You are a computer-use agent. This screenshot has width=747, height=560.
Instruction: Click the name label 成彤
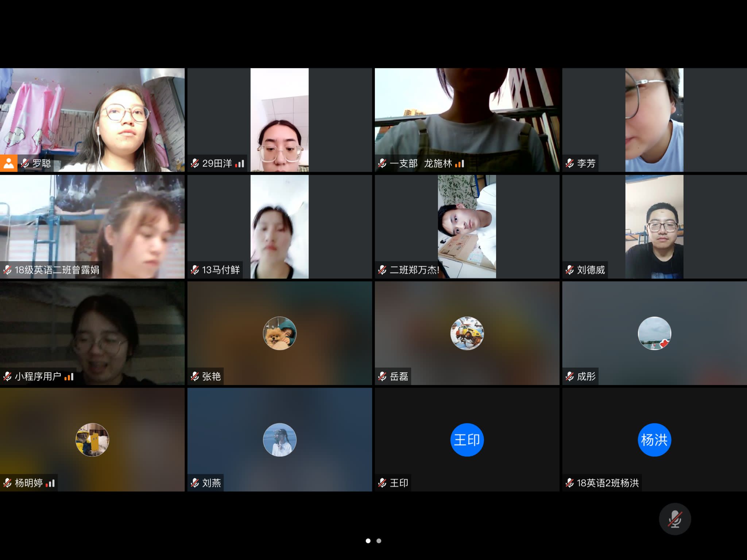point(586,376)
